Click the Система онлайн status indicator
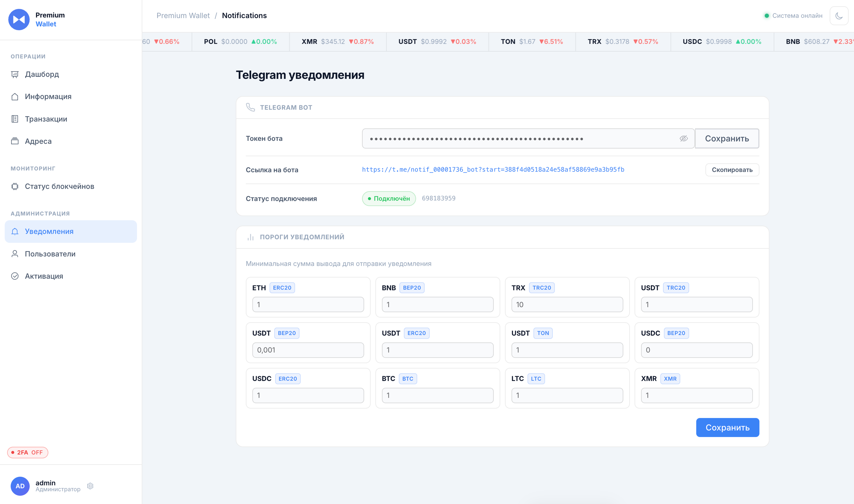The height and width of the screenshot is (504, 854). coord(793,16)
